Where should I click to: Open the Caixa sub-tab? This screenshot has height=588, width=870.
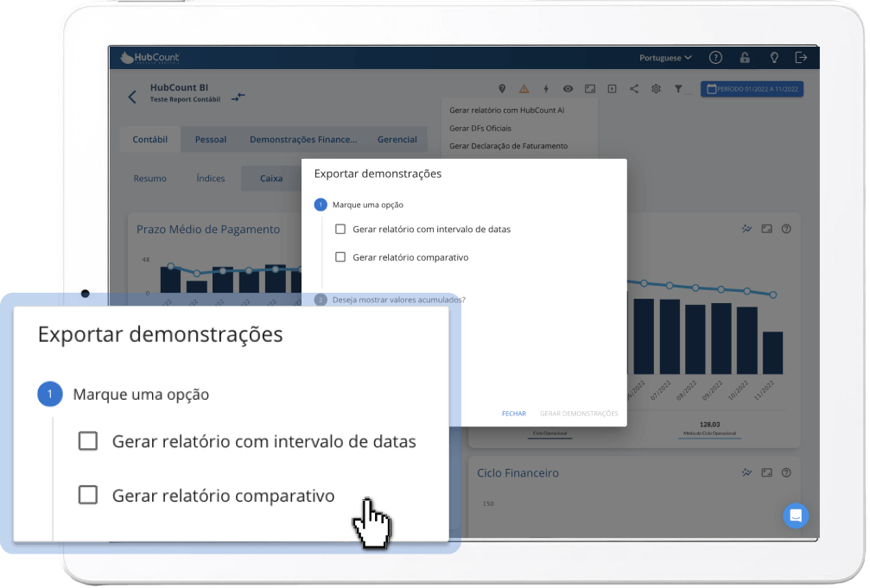click(x=271, y=179)
